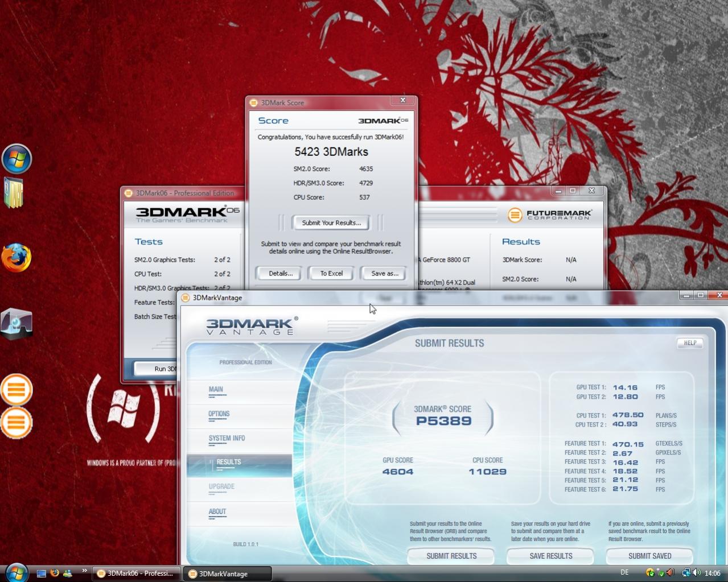
Task: Click the 3DMark06 window title icon
Action: coord(129,193)
